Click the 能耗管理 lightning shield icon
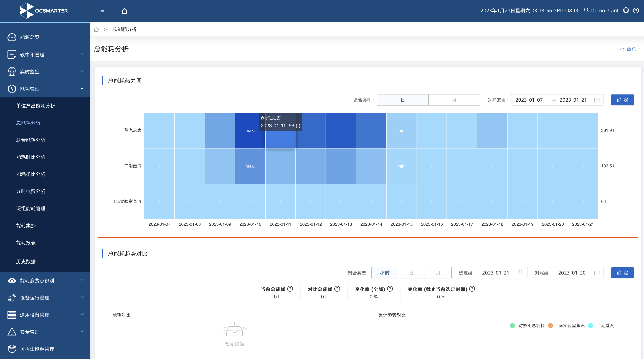This screenshot has height=359, width=644. pos(12,89)
